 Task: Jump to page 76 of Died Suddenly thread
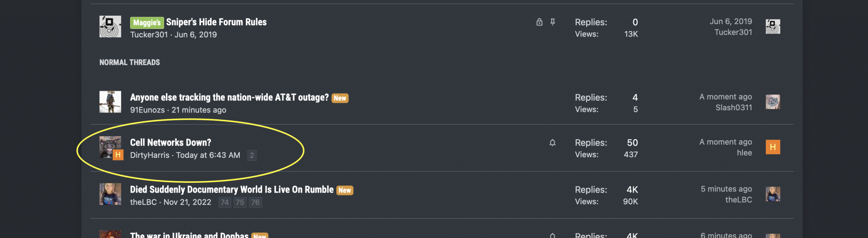pos(255,202)
